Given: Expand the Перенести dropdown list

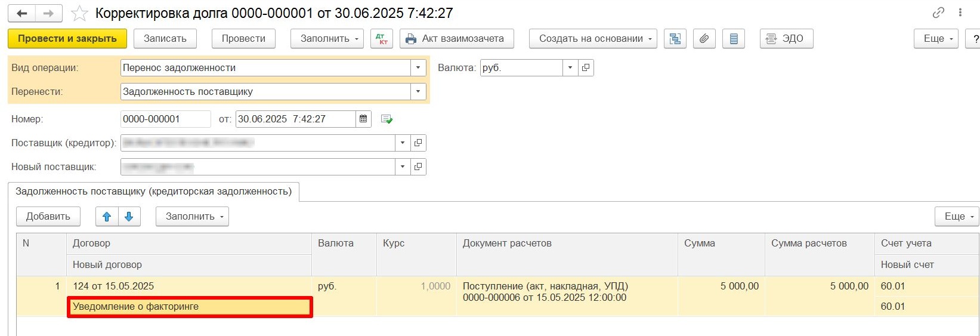Looking at the screenshot, I should click(418, 92).
